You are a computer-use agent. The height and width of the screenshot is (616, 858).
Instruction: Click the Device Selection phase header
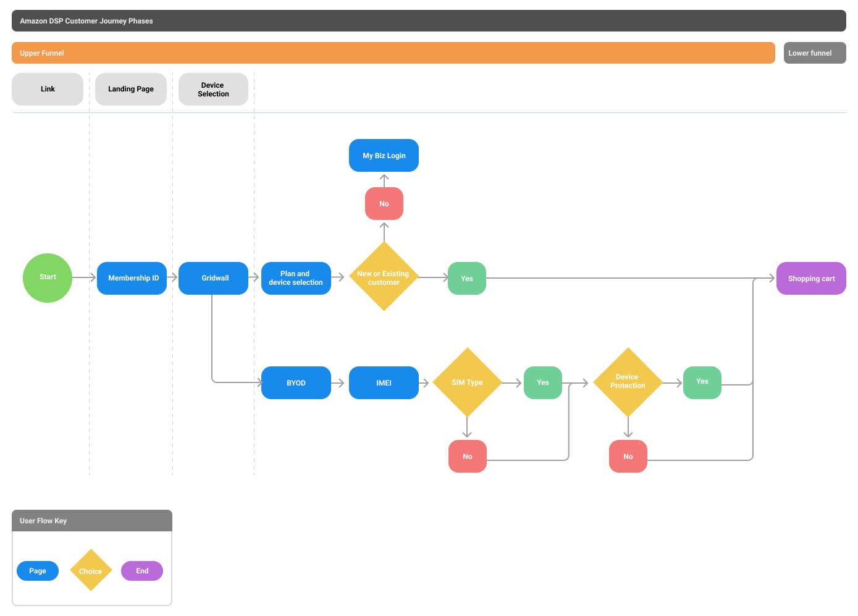tap(213, 89)
